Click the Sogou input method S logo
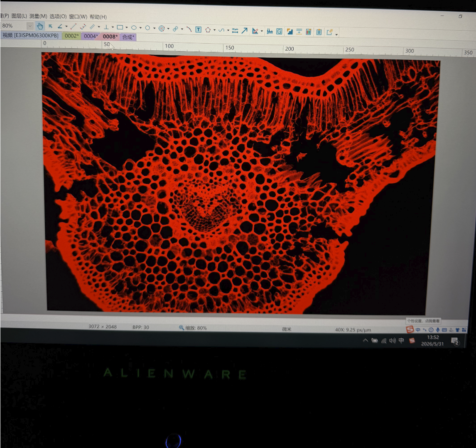The image size is (476, 448). coord(410,329)
